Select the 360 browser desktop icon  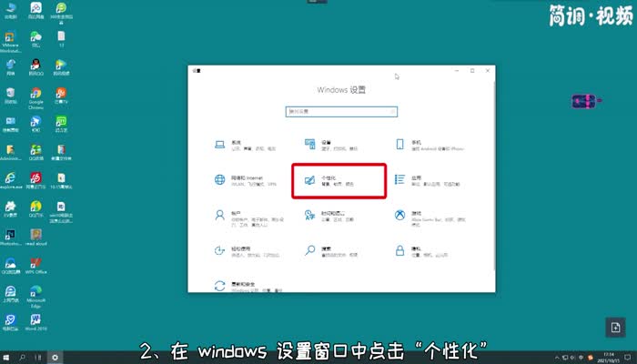click(x=61, y=12)
